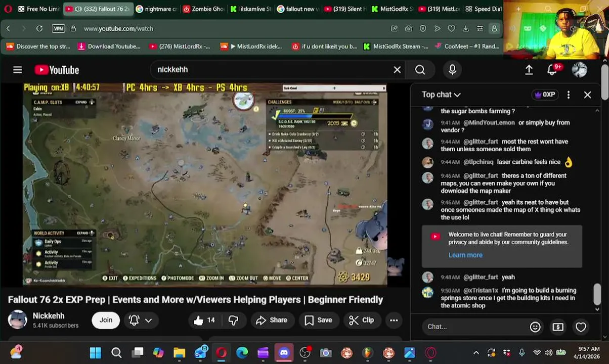Click the Fallout 76 video player

pyautogui.click(x=205, y=185)
